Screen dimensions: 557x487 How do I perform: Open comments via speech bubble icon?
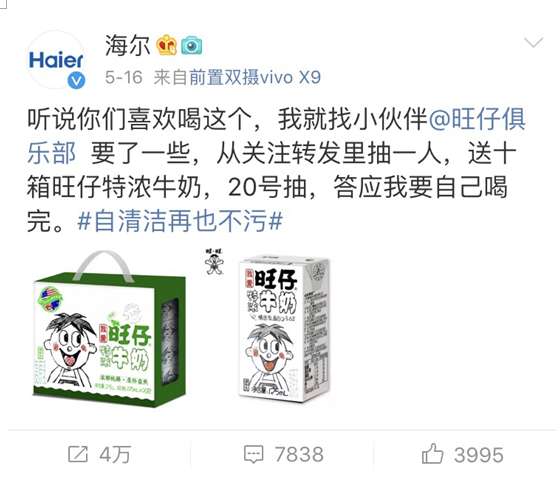[254, 454]
